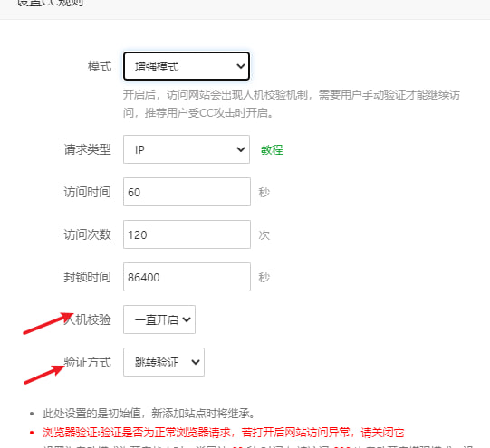
Task: Click the gray description text under 模式
Action: [292, 104]
